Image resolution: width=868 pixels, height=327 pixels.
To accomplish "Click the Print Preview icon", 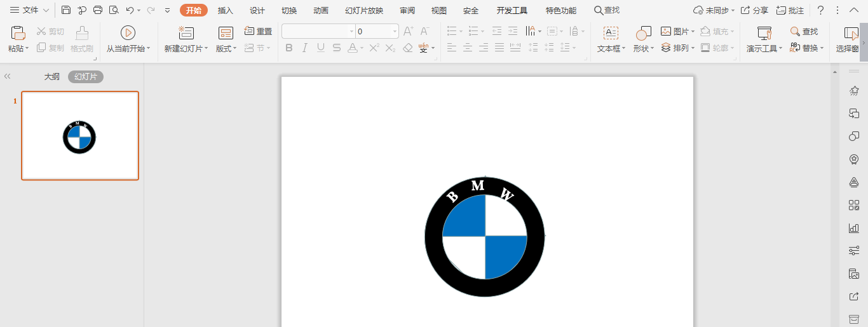I will click(114, 10).
